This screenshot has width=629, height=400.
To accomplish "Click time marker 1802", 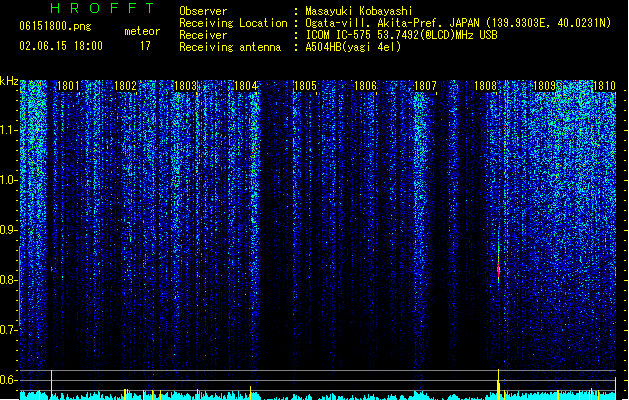I will pos(126,86).
